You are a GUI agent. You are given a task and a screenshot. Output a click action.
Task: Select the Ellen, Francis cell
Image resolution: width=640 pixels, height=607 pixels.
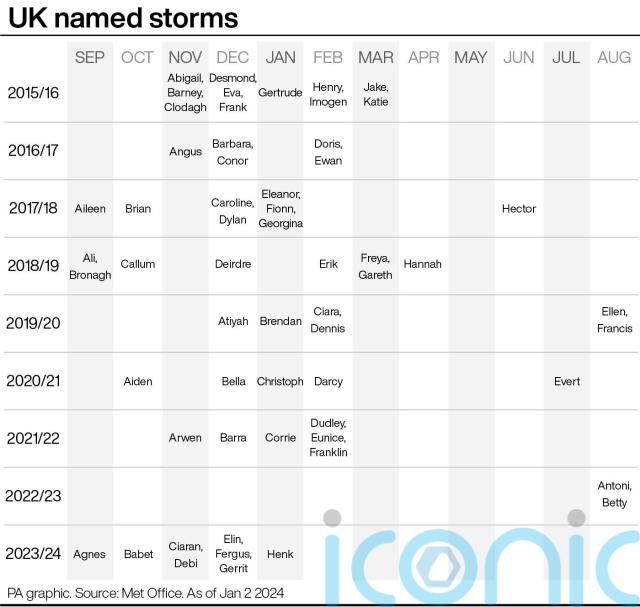(x=614, y=320)
